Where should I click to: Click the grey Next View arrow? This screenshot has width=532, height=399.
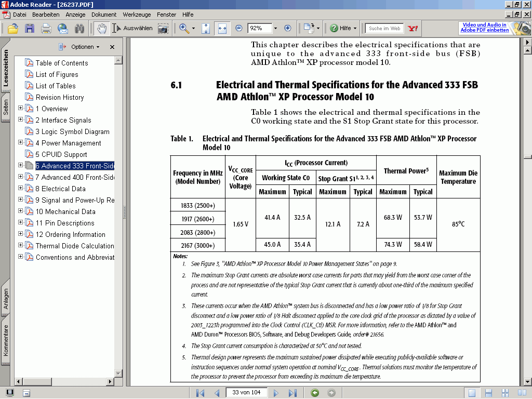pos(331,393)
